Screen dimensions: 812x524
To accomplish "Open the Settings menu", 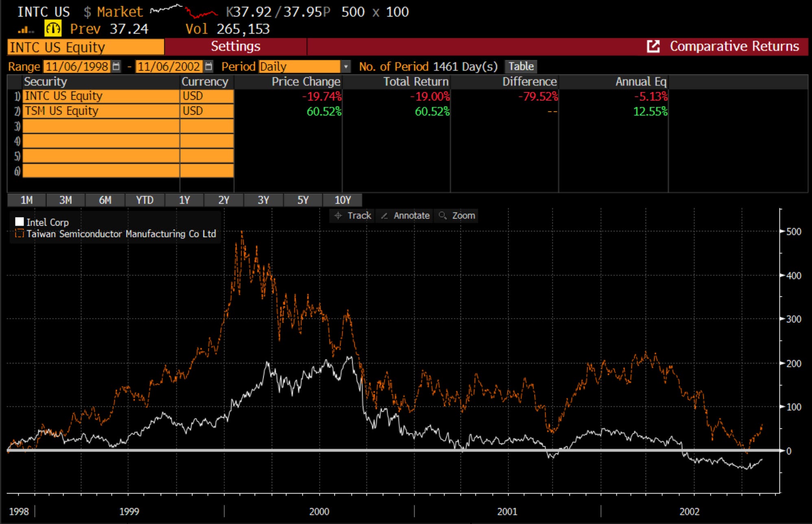I will click(x=235, y=46).
